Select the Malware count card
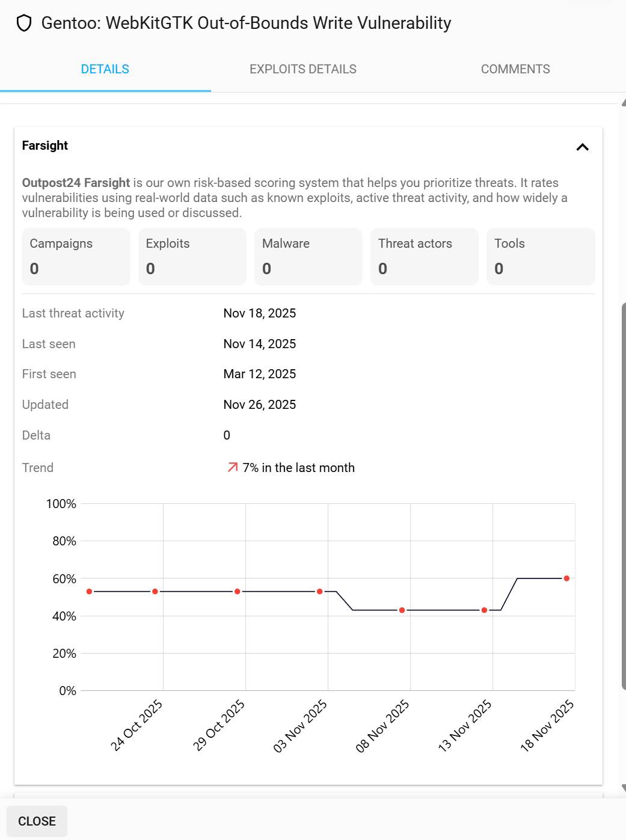 [308, 256]
